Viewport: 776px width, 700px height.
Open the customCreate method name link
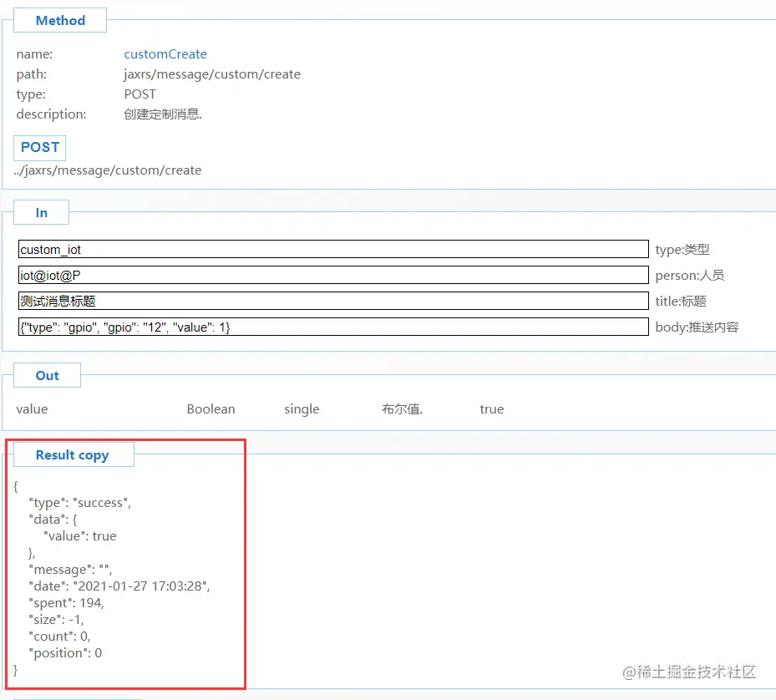tap(165, 54)
